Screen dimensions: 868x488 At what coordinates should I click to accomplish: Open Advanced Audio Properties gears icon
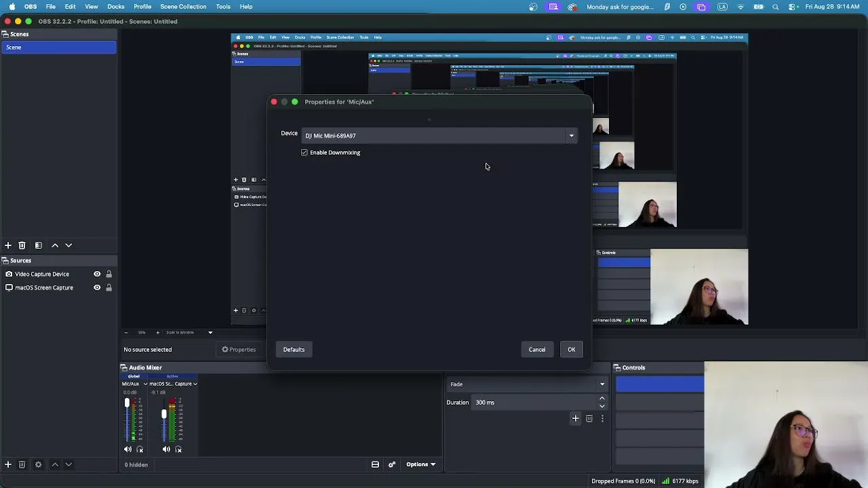tap(392, 464)
